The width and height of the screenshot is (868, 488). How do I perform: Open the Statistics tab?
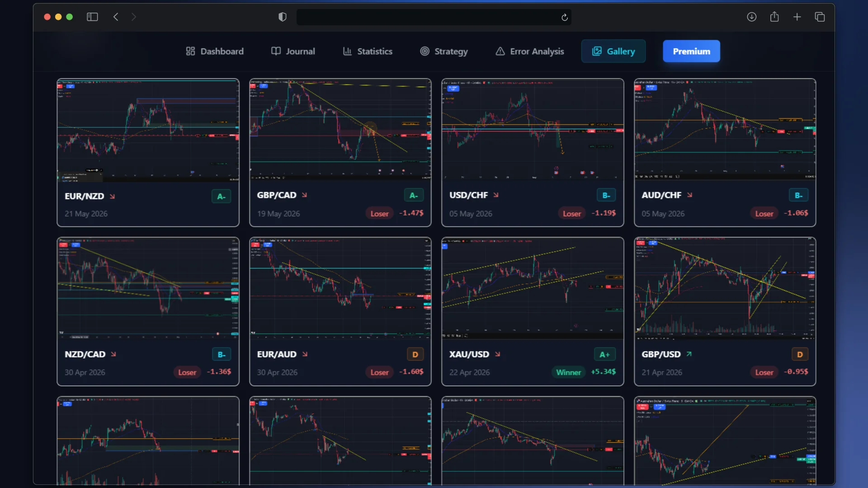(368, 51)
